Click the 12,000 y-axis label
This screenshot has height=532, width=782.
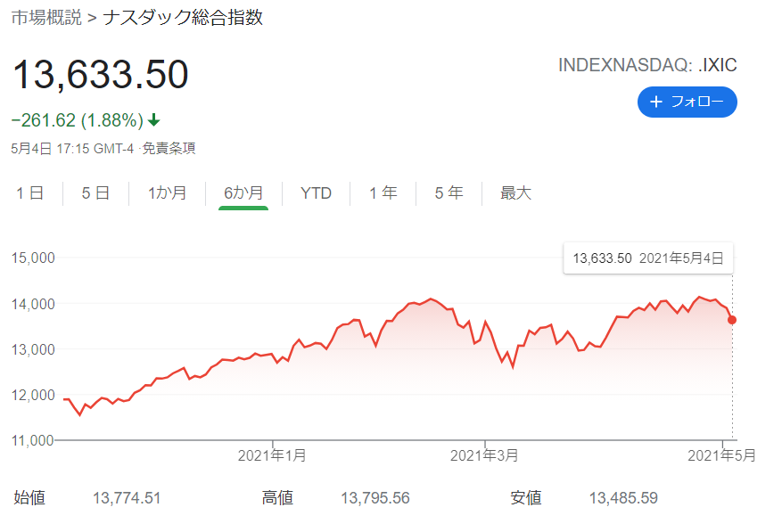point(33,395)
